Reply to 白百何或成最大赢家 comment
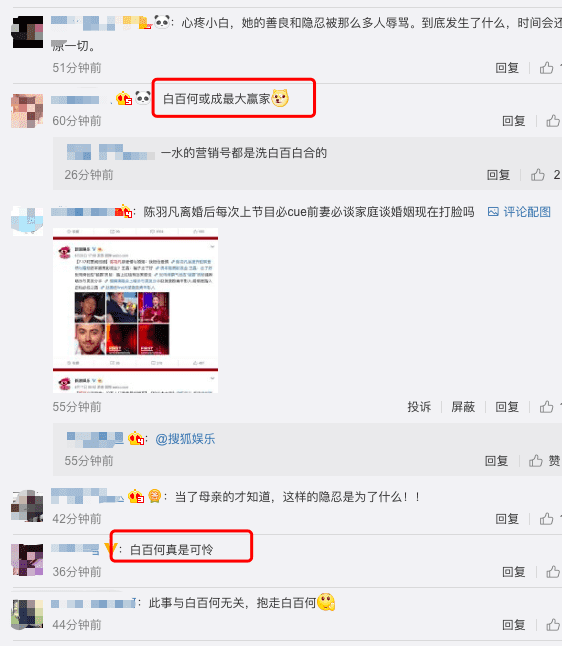 coord(513,121)
